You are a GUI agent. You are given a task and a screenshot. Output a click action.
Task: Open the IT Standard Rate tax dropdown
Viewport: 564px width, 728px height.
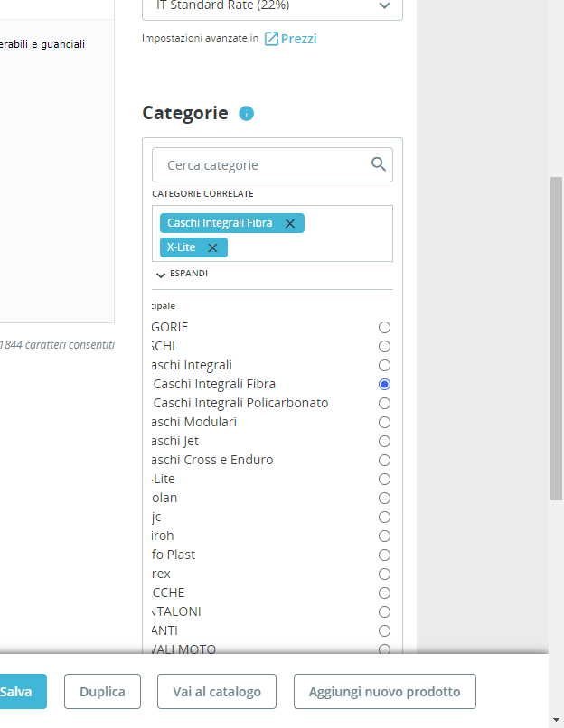(272, 6)
